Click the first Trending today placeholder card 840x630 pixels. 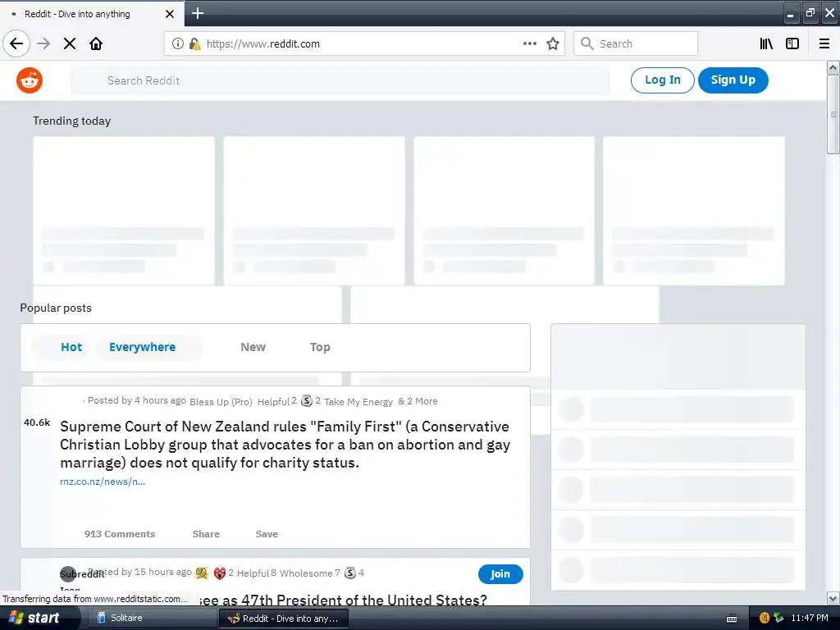tap(124, 211)
